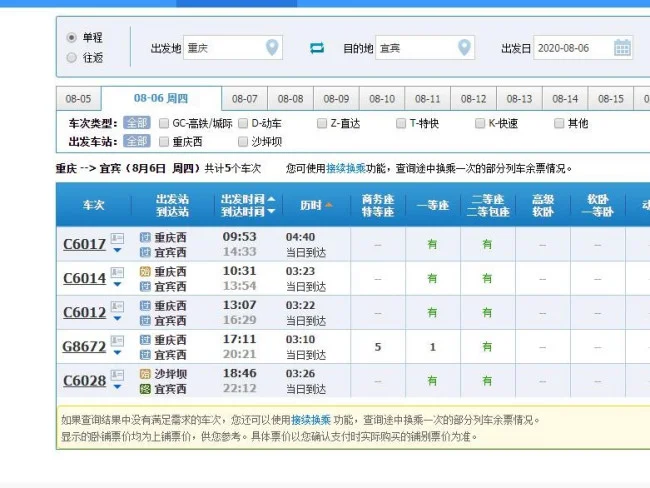Image resolution: width=650 pixels, height=488 pixels.
Task: Check the 重庆西 departure station filter
Action: coord(164,142)
